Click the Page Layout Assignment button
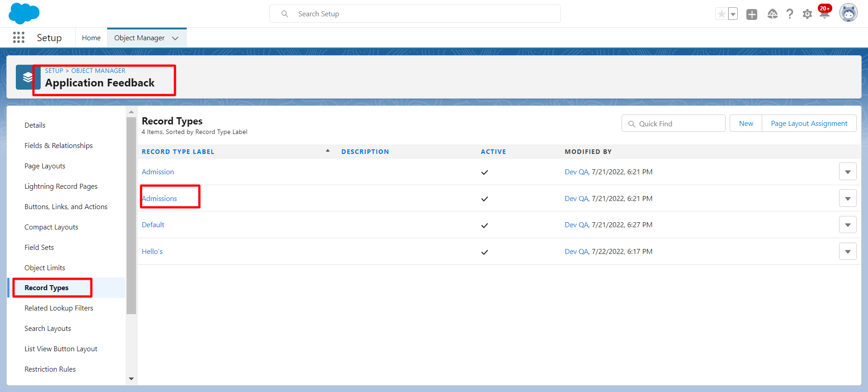The image size is (868, 392). [809, 124]
